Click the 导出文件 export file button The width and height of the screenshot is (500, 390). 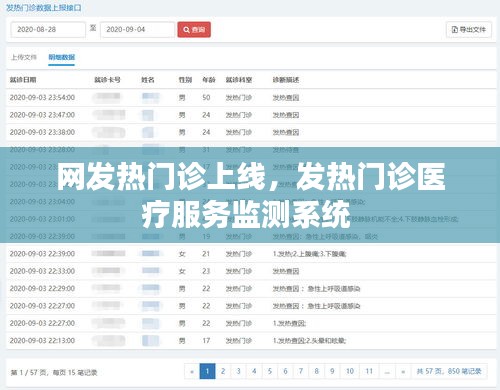click(x=468, y=30)
